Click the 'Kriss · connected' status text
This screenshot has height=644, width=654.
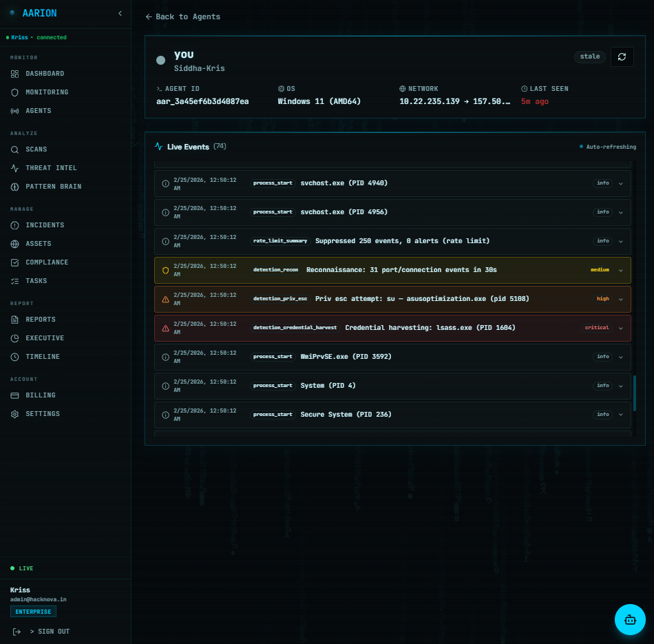pos(36,38)
